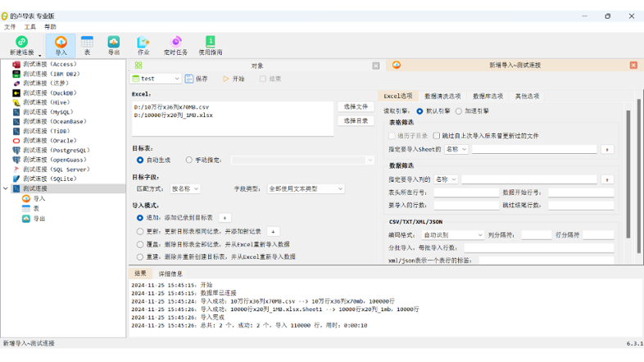The height and width of the screenshot is (362, 644).
Task: Choose 默认引擎 read engine
Action: tap(420, 111)
